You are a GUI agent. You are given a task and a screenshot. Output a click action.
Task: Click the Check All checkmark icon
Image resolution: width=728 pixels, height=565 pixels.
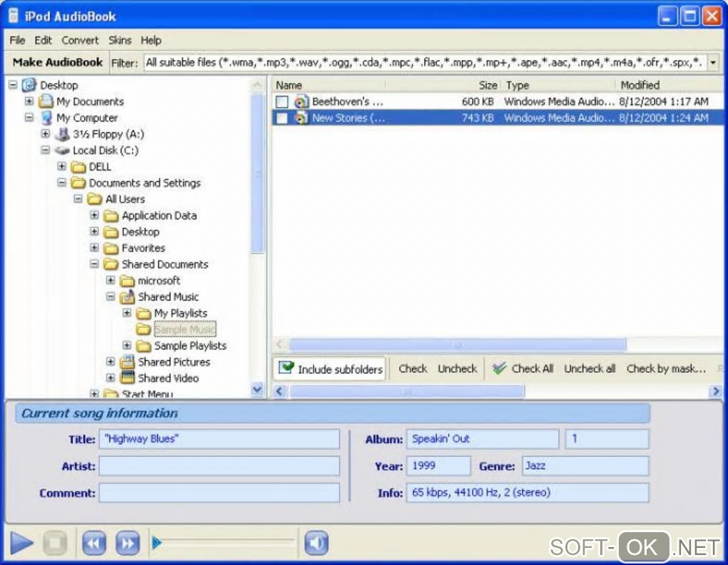[499, 369]
